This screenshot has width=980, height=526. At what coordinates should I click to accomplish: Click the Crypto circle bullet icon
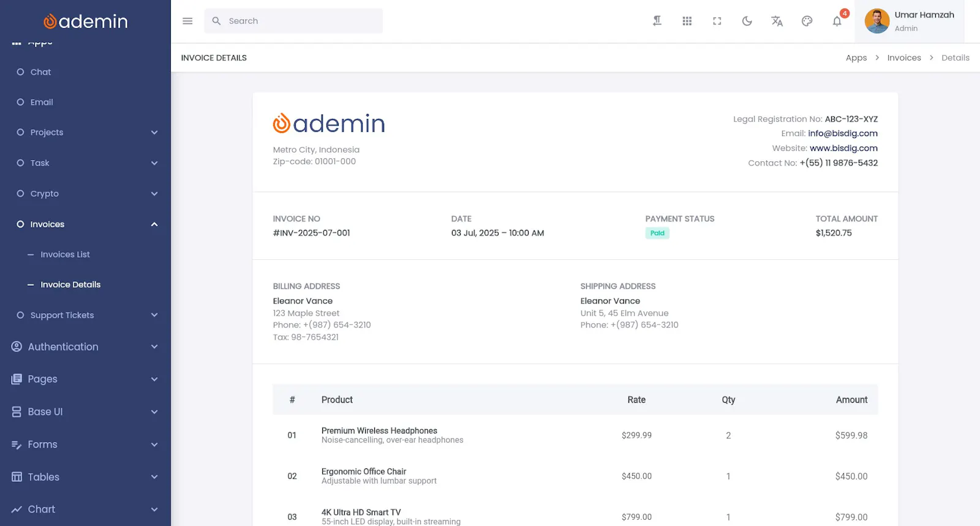coord(20,194)
